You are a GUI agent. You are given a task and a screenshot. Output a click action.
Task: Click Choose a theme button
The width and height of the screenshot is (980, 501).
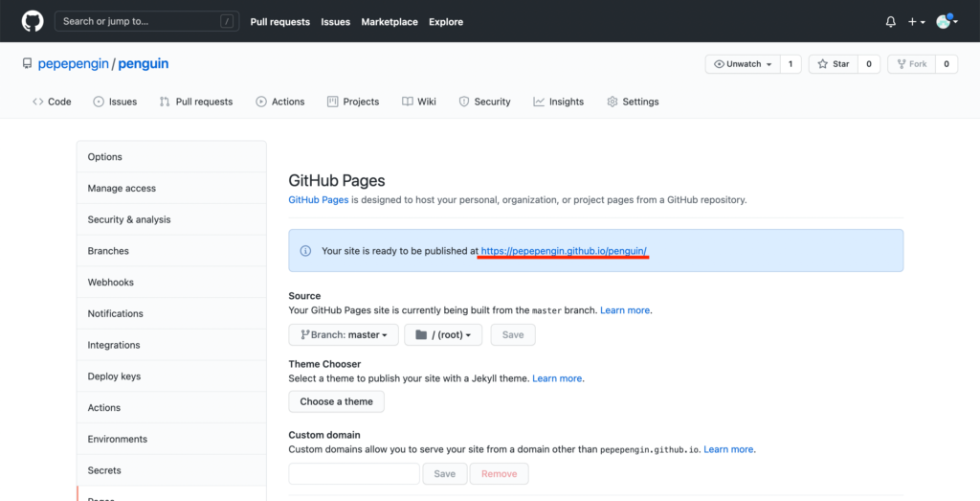(336, 401)
